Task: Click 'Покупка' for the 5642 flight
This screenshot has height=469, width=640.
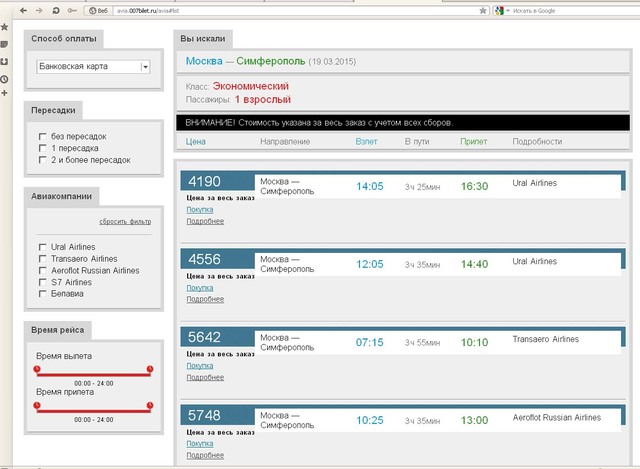Action: pyautogui.click(x=200, y=366)
